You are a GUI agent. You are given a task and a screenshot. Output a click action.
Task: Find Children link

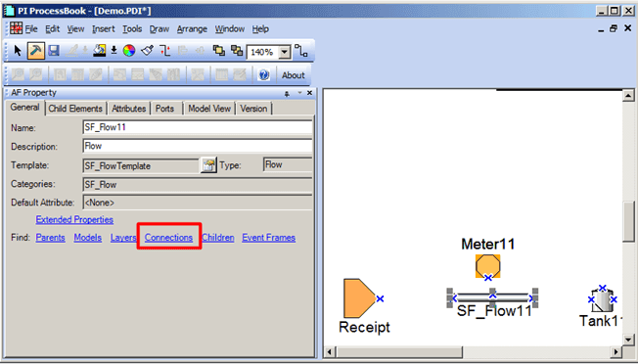pyautogui.click(x=218, y=238)
